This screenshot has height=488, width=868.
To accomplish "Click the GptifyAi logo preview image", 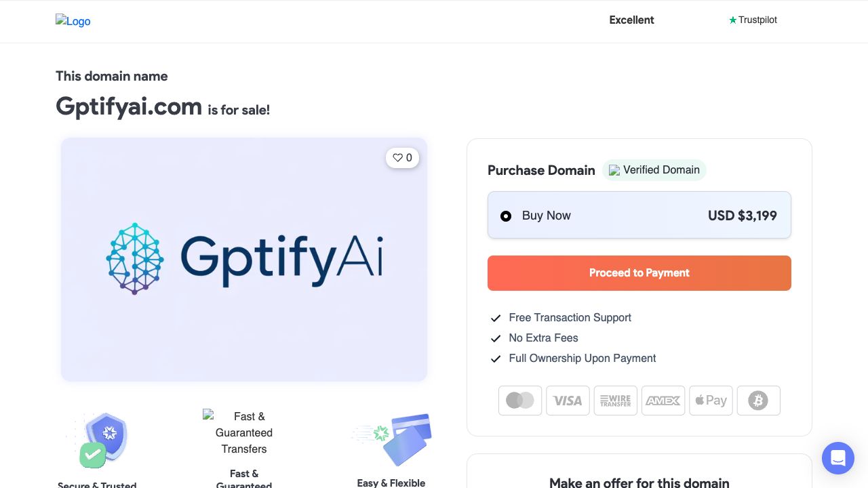I will tap(244, 259).
